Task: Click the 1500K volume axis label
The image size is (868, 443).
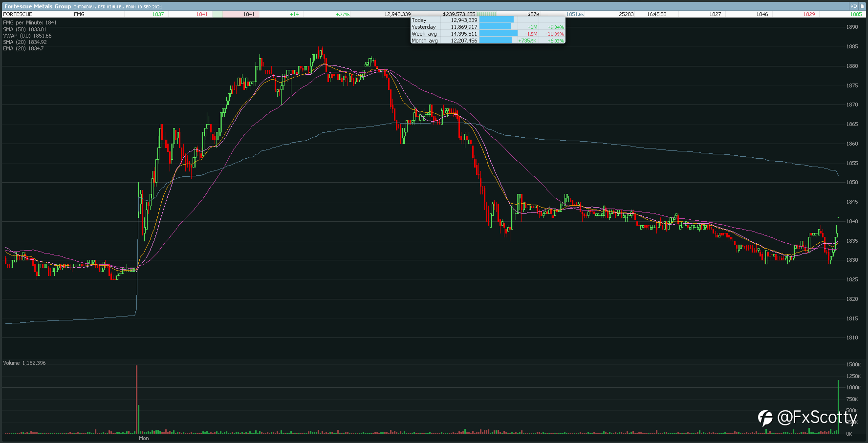Action: click(x=853, y=364)
